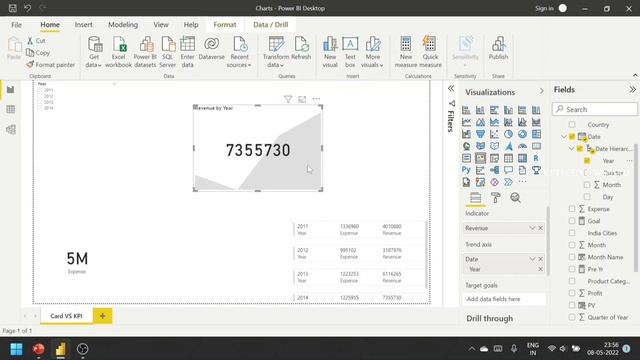Publish the report
The height and width of the screenshot is (360, 640).
[x=498, y=49]
